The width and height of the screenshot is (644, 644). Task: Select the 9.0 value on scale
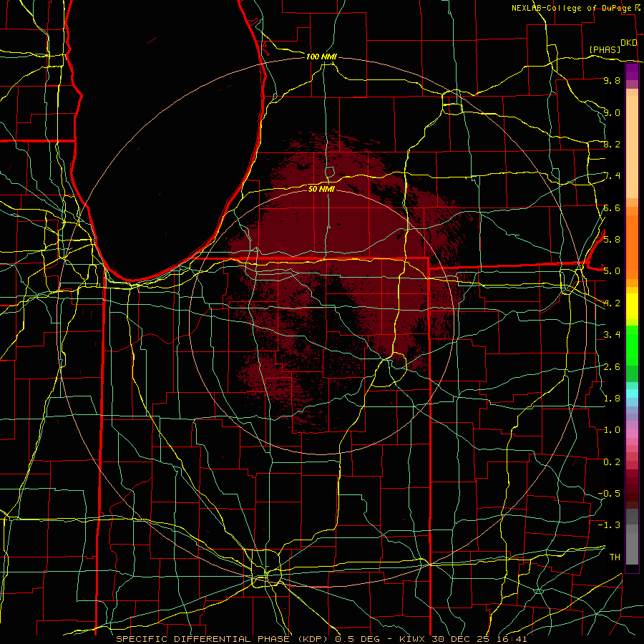pos(612,112)
